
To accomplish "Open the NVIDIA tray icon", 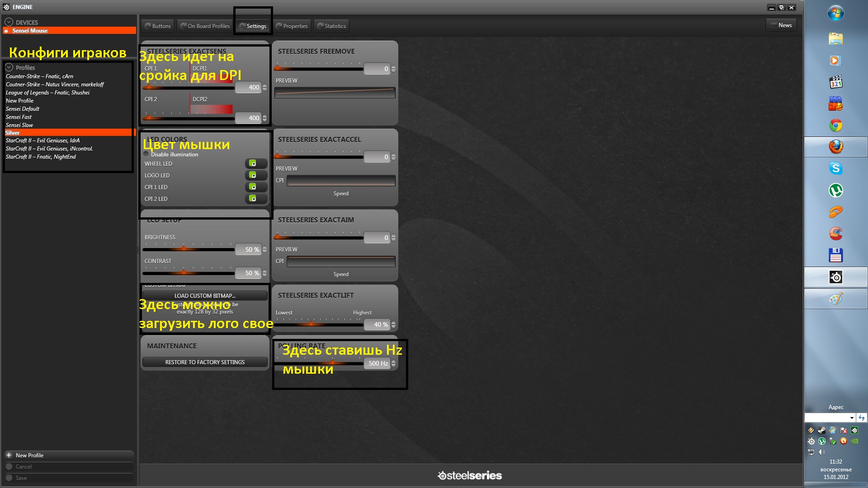I will click(x=854, y=441).
